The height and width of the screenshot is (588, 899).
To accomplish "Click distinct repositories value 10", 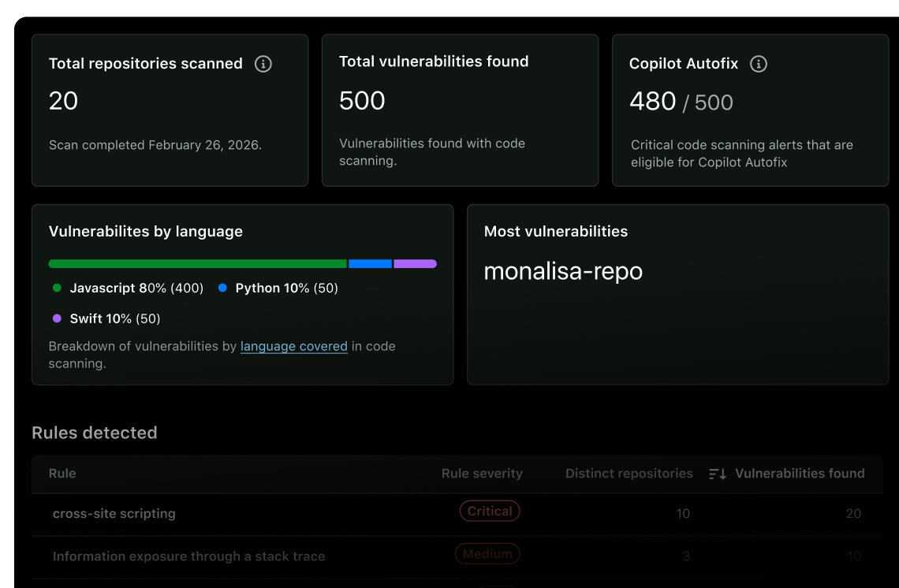I will (683, 513).
